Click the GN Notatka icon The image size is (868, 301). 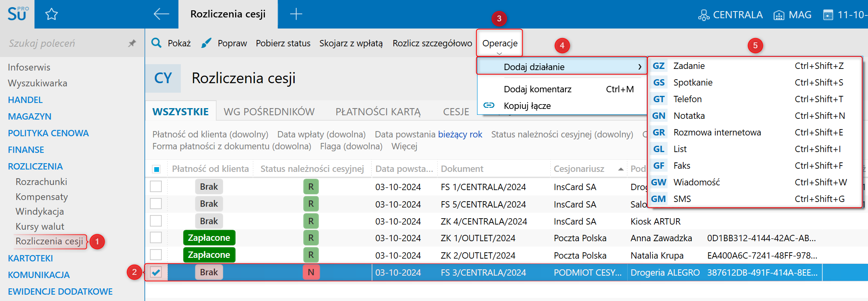click(x=659, y=116)
